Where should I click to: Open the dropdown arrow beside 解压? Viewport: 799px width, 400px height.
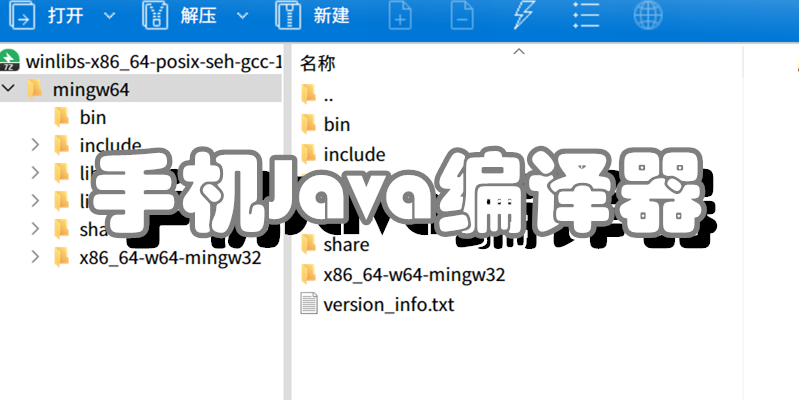tap(243, 16)
